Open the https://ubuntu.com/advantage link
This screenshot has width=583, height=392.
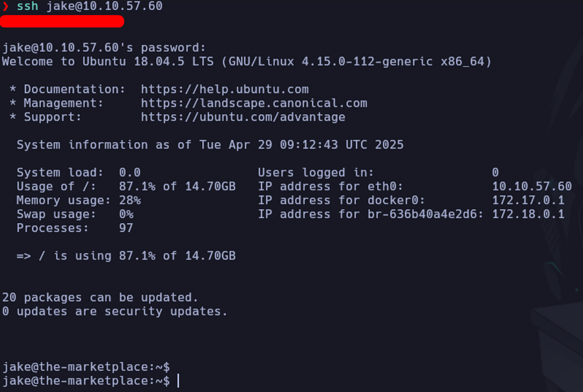243,117
